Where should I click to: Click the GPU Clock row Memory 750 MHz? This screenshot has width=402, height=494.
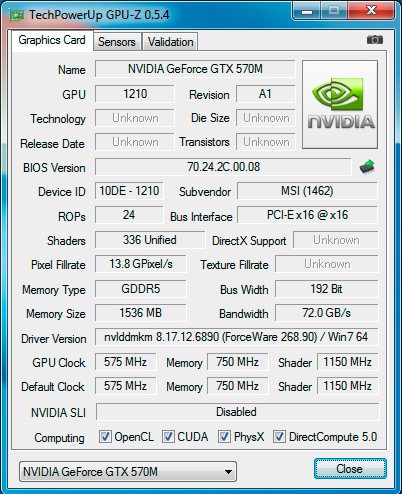pos(237,362)
